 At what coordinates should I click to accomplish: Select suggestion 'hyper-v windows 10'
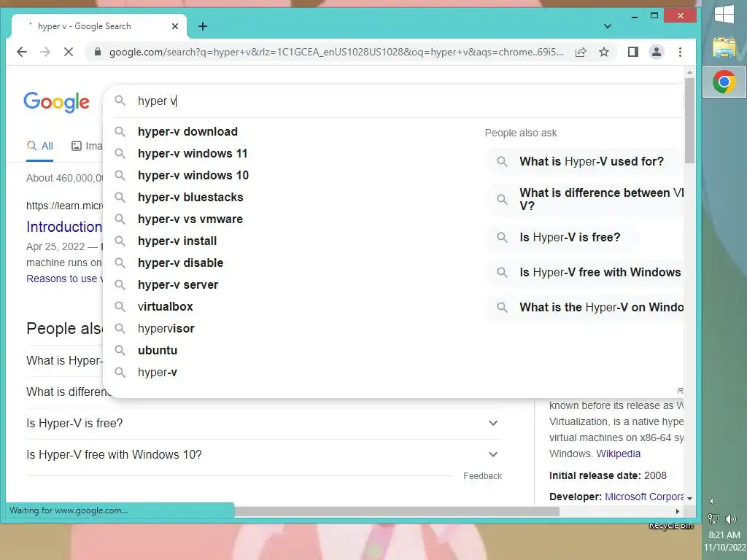pos(193,175)
